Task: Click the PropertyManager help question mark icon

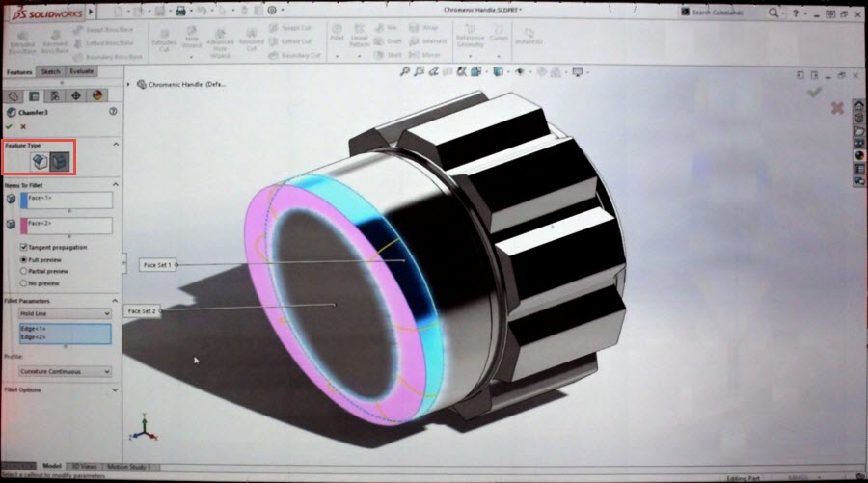Action: 113,111
